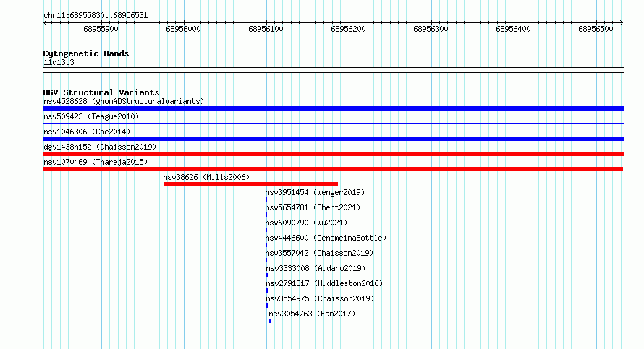Open nsv3951454 Wenger2019 label
644x349 pixels.
pyautogui.click(x=315, y=192)
